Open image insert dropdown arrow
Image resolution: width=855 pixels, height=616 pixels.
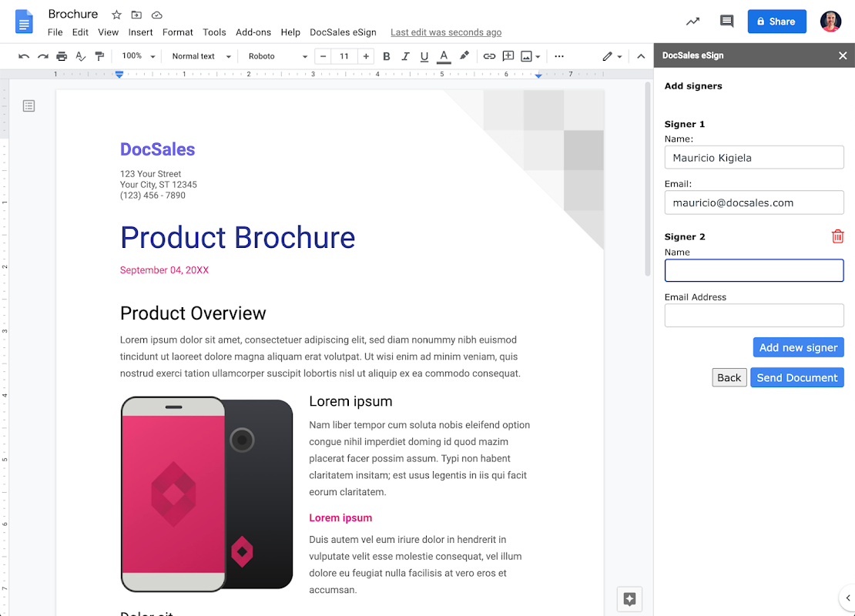[x=538, y=57]
